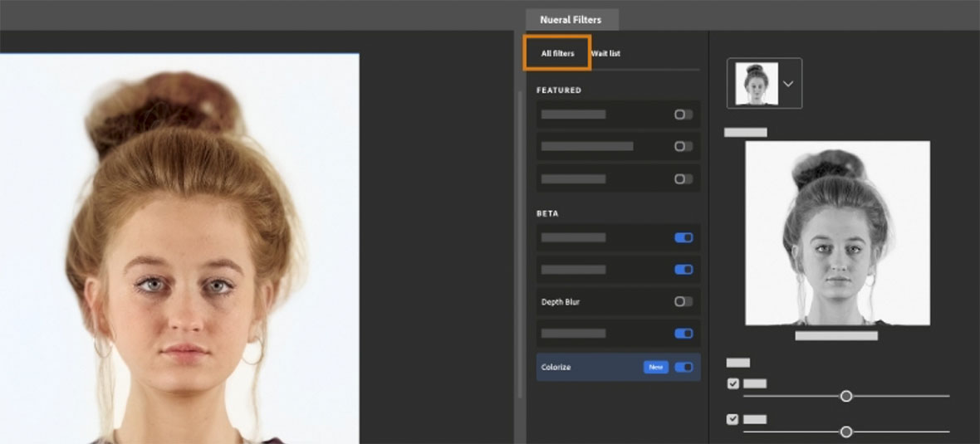Expand the face selection dropdown chevron
Image resolution: width=980 pixels, height=444 pixels.
tap(788, 84)
